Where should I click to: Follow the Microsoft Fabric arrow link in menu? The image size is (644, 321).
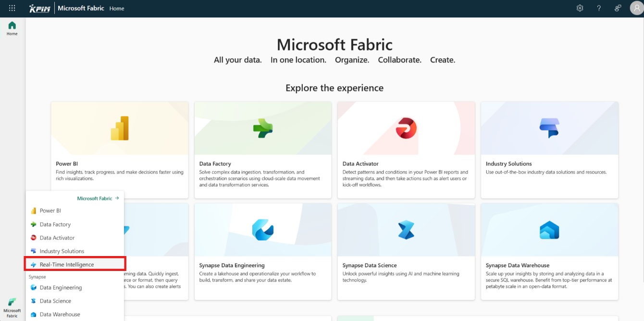coord(98,198)
